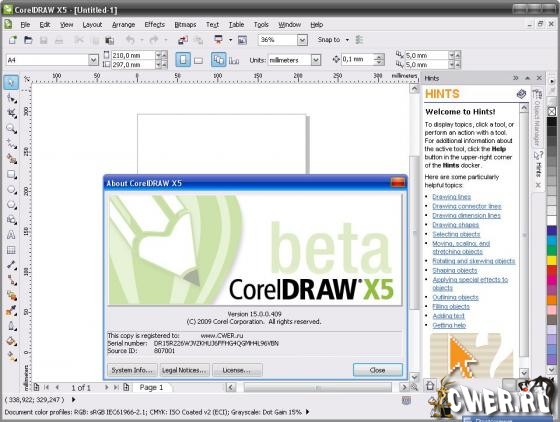Viewport: 560px width, 422px height.
Task: Select the Crop tool in toolbox
Action: coord(11,113)
